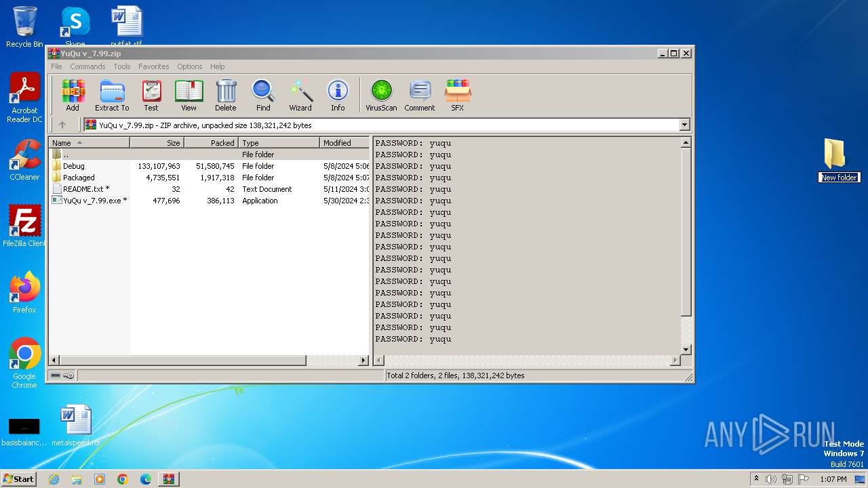Open the Tools menu
Screen dimensions: 868x488
(122, 66)
